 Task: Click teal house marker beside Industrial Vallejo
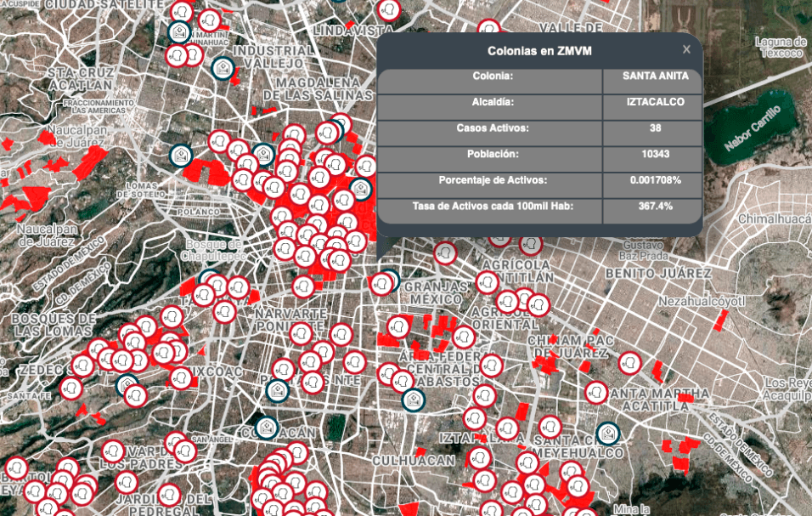pyautogui.click(x=223, y=69)
